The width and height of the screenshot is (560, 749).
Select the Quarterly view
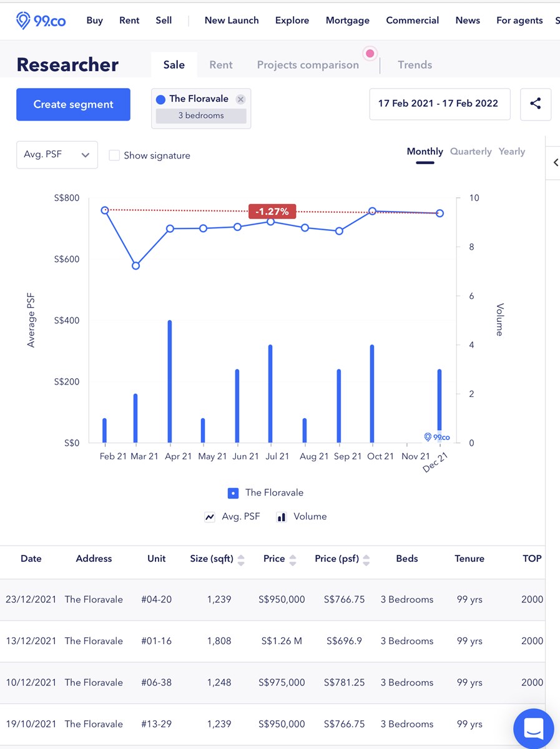471,152
